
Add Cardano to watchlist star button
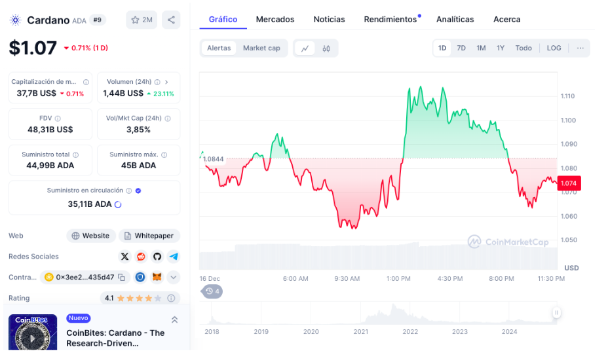(142, 20)
